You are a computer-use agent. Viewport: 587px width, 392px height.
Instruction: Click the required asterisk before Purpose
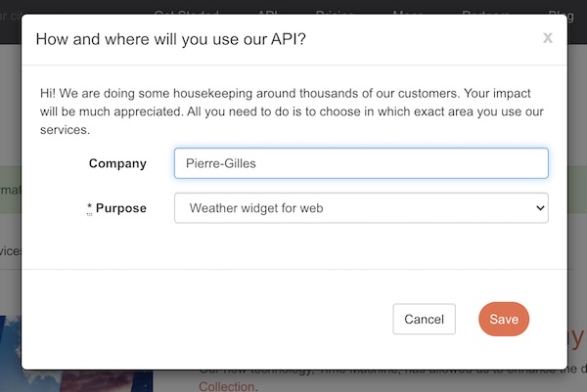click(x=90, y=208)
